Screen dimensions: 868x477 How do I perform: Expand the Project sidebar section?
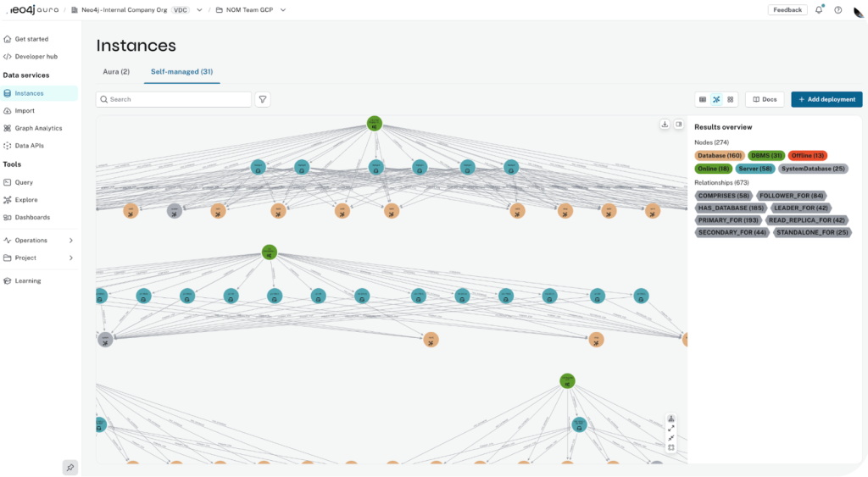70,258
